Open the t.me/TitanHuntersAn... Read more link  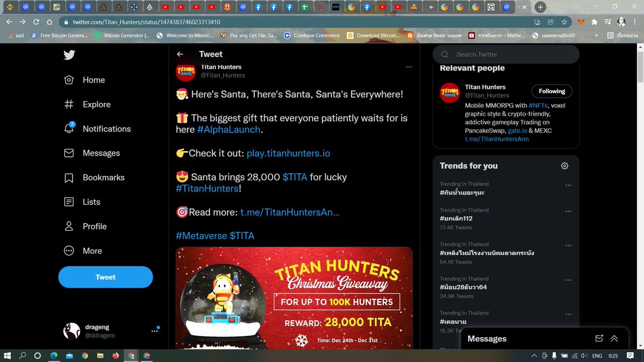pos(290,212)
